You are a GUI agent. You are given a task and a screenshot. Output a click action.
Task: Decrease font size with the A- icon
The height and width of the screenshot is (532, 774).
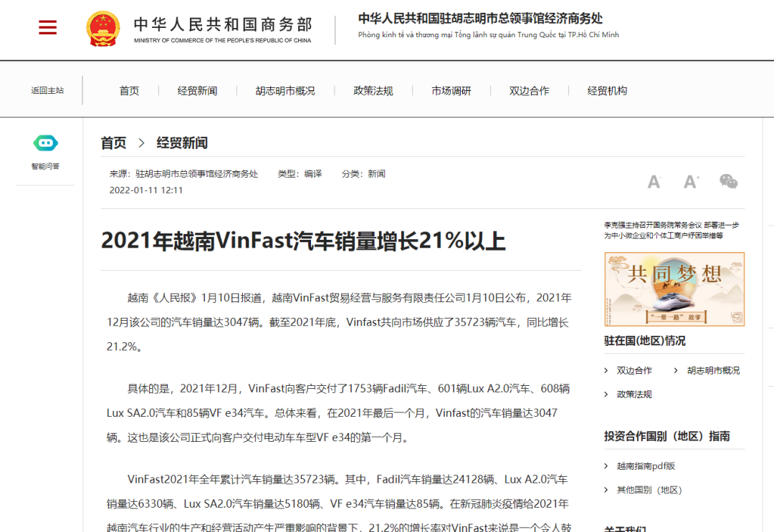(654, 181)
